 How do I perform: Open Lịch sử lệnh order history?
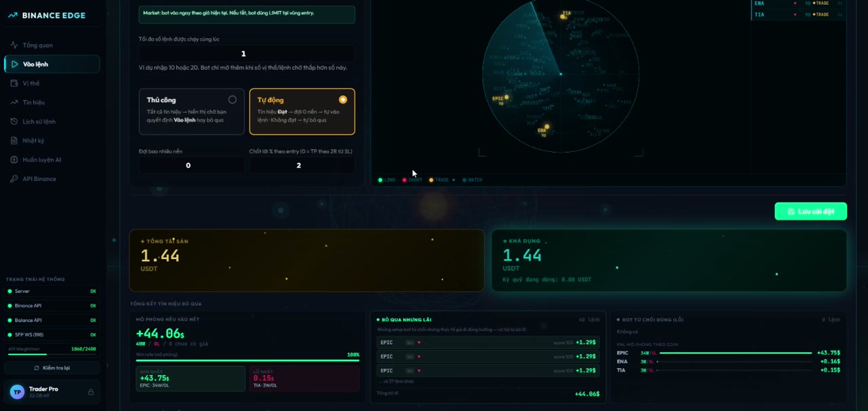tap(52, 121)
